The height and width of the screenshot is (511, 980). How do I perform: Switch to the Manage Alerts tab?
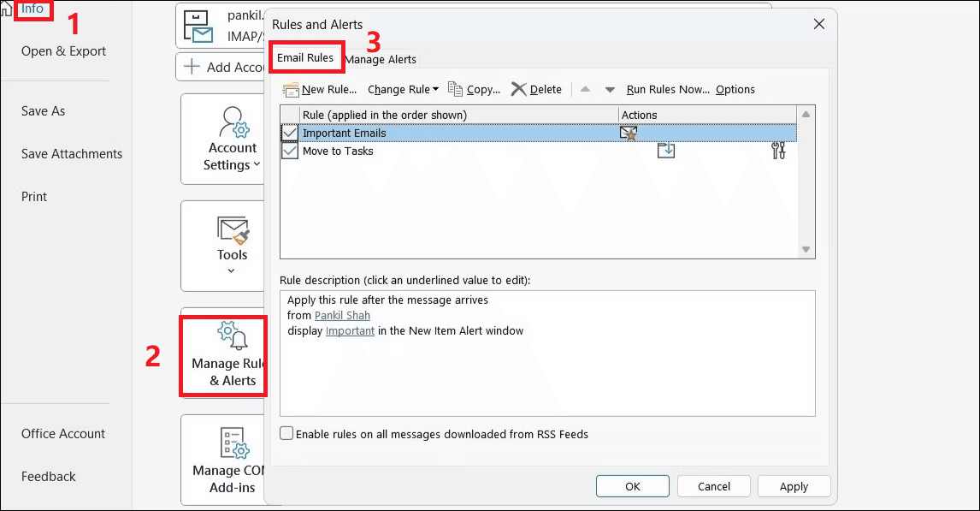click(x=381, y=59)
